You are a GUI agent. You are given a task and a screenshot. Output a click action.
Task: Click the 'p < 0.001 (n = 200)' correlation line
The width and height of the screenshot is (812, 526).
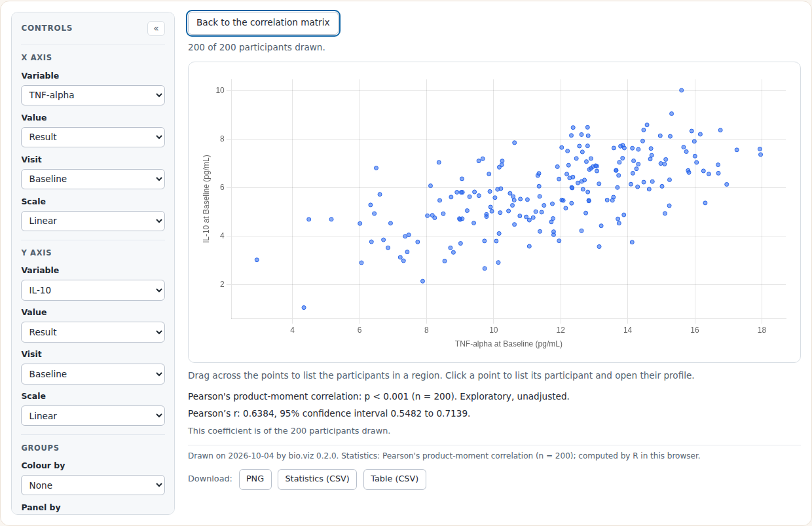[378, 396]
